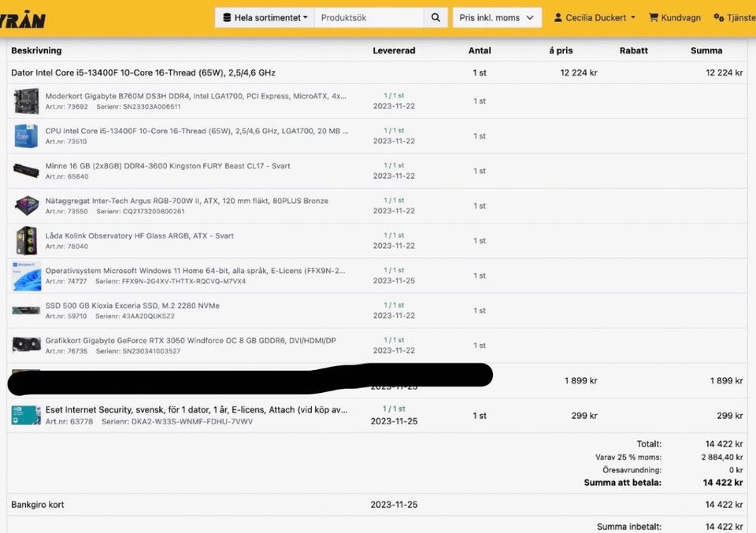Select Eset serial DKA2-W33S-WNMF-FDHU-7VWV
This screenshot has height=533, width=756.
[x=192, y=421]
